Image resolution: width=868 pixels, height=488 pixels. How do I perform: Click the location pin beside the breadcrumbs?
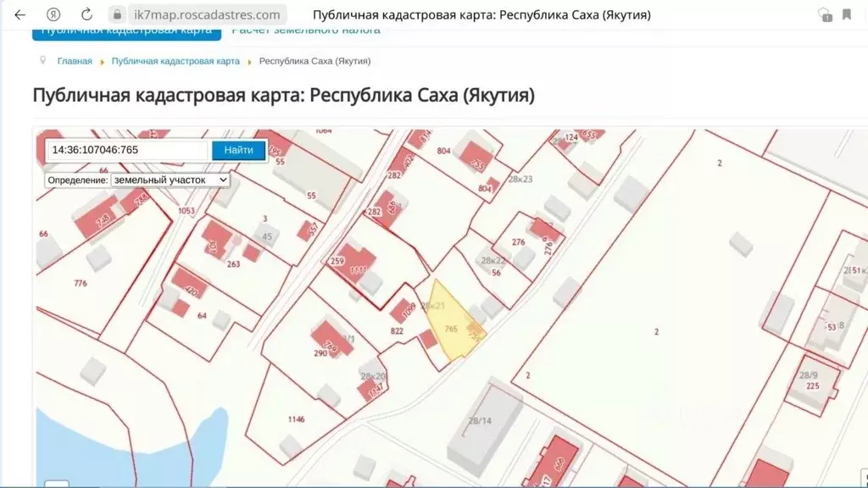42,60
